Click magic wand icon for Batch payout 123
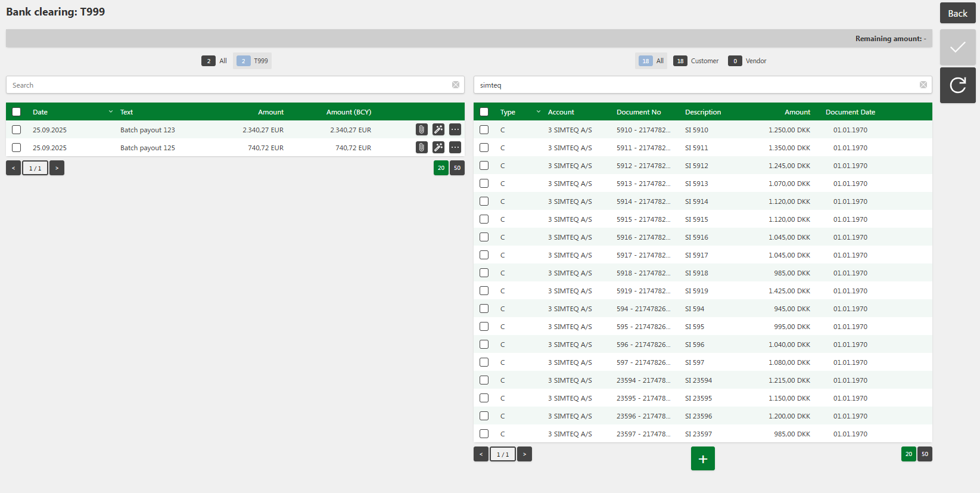Screen dimensions: 980x493 point(438,129)
